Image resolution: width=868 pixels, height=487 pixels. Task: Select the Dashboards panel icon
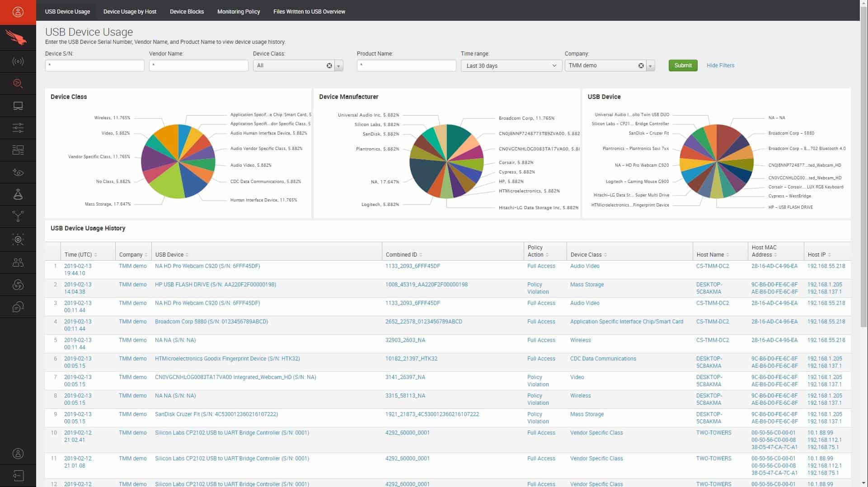pos(18,150)
